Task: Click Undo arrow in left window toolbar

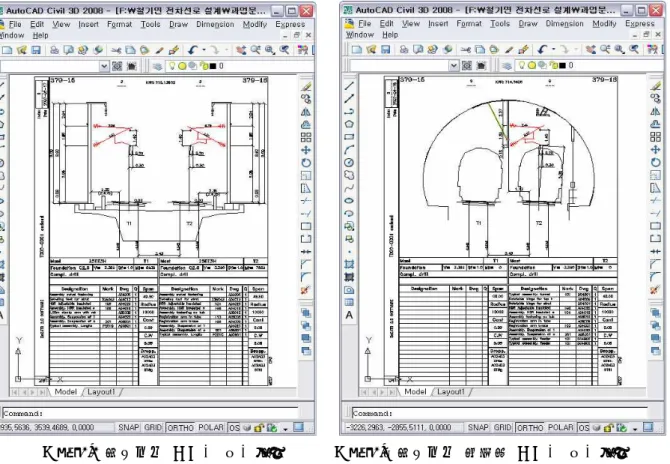Action: click(193, 50)
